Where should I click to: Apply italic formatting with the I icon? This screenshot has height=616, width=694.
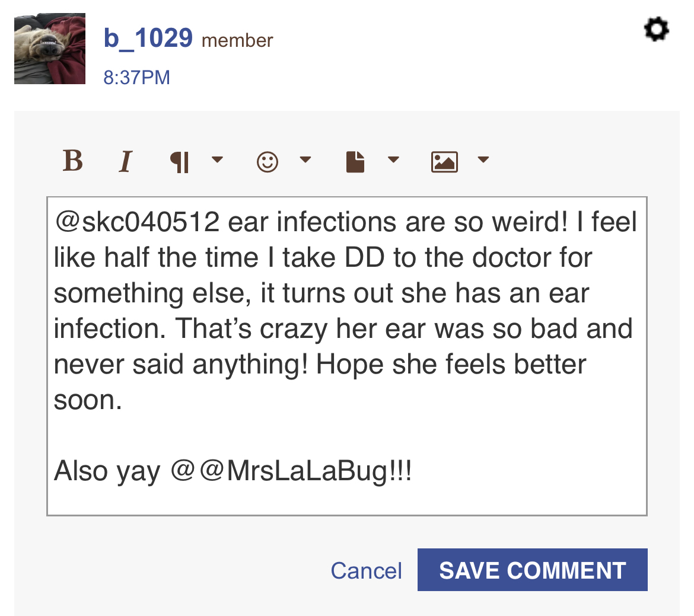[x=126, y=161]
